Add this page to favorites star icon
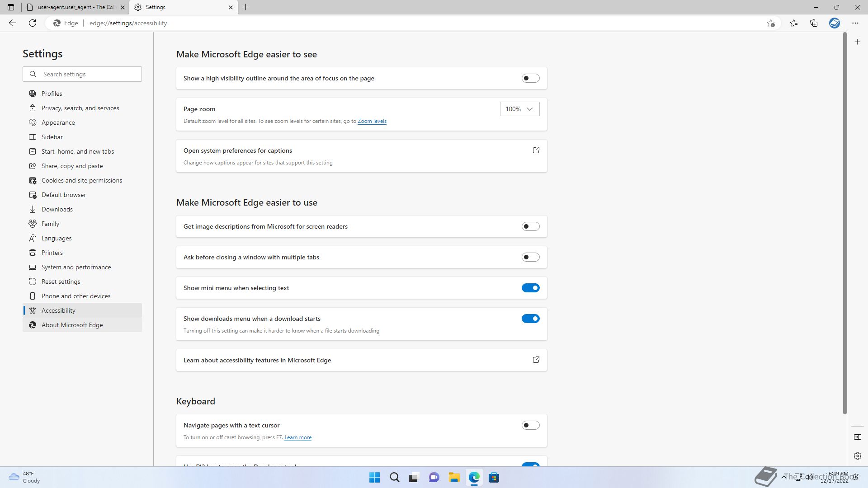The width and height of the screenshot is (868, 488). (771, 23)
